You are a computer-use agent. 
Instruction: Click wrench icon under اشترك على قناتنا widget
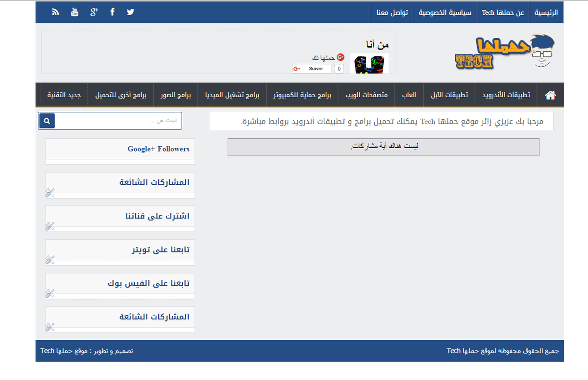49,226
